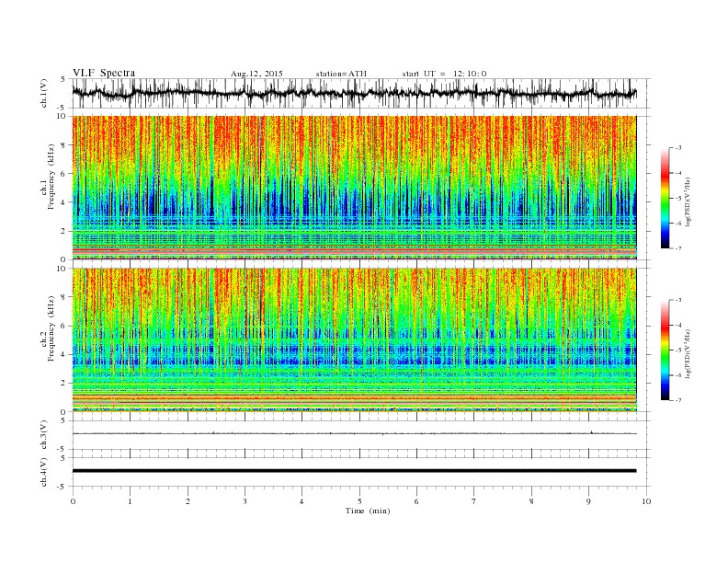Click the time axis tick label "8"
This screenshot has width=728, height=563.
pyautogui.click(x=531, y=501)
